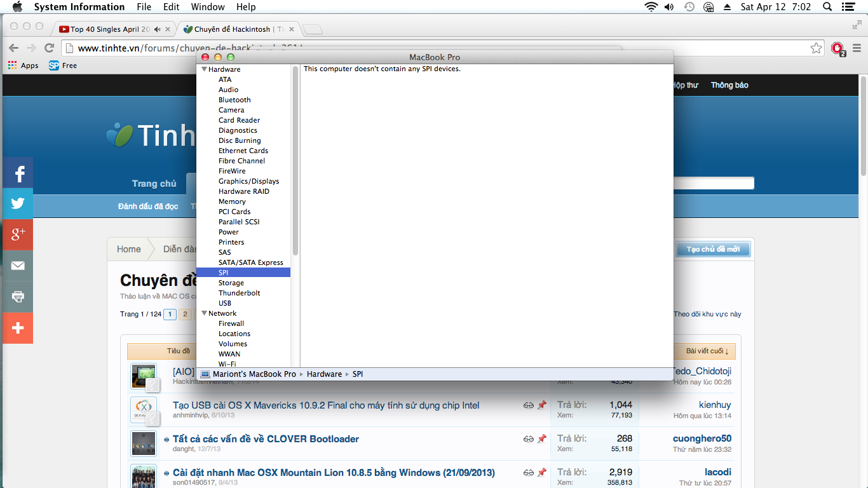This screenshot has height=488, width=868.
Task: Bookmark page with the star icon
Action: click(x=816, y=48)
